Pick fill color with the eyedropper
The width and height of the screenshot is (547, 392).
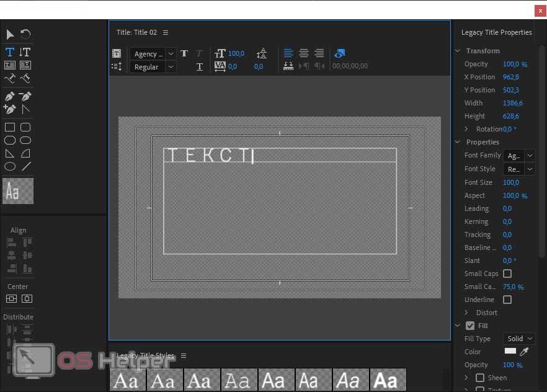[524, 352]
